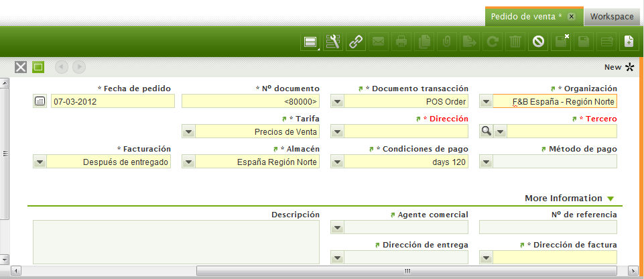The width and height of the screenshot is (644, 279).
Task: Click the undo/cancel changes circle icon
Action: click(538, 42)
